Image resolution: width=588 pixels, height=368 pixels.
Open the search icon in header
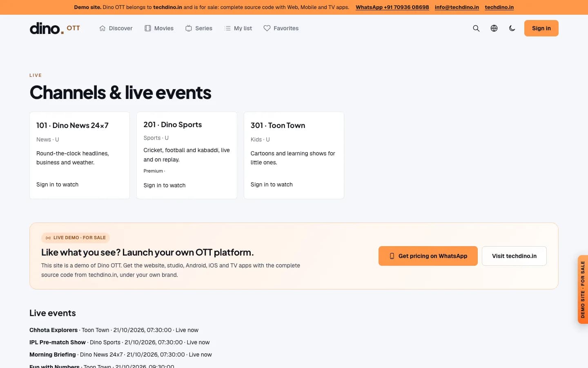tap(476, 28)
